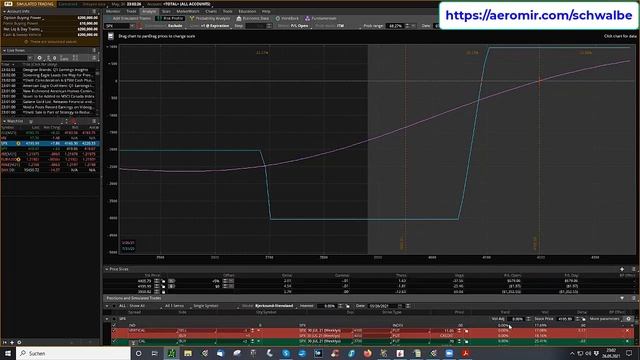Adjust the Vol Adj stepper
This screenshot has height=360, width=640.
coord(528,319)
